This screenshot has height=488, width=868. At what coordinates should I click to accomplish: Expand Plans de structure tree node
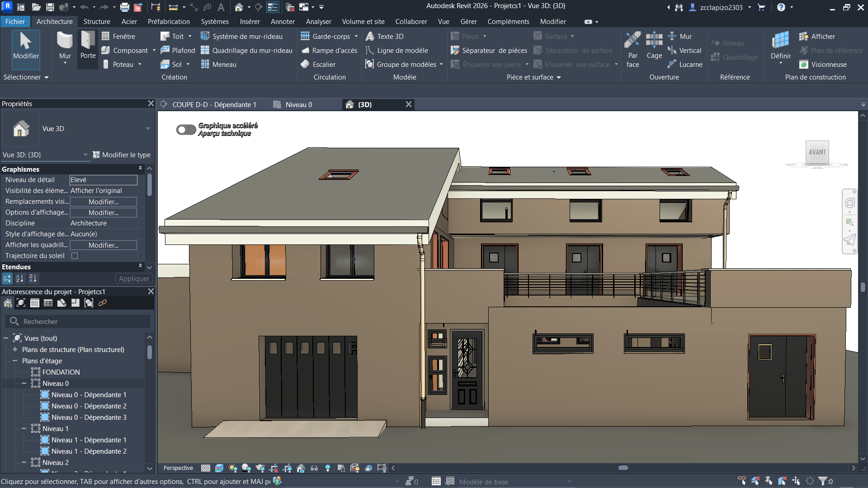(15, 350)
